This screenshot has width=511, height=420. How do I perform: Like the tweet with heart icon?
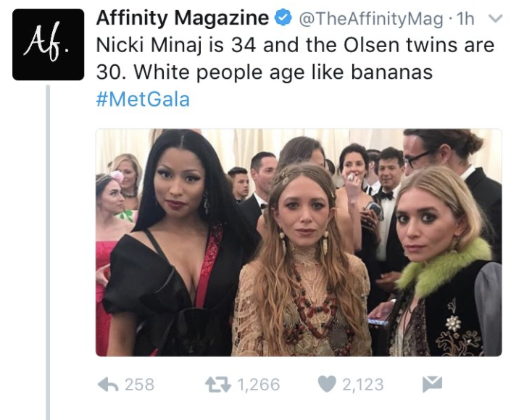(x=327, y=385)
